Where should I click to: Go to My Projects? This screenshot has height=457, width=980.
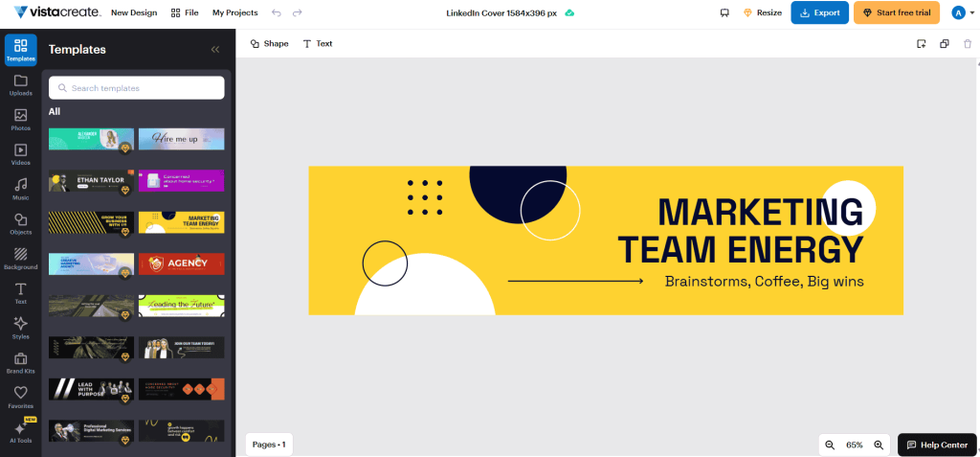[x=235, y=12]
